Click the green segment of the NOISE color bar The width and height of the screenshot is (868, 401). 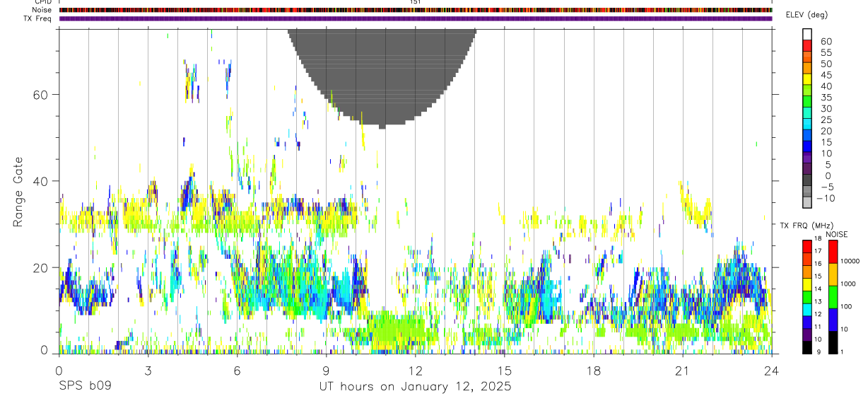coord(833,297)
